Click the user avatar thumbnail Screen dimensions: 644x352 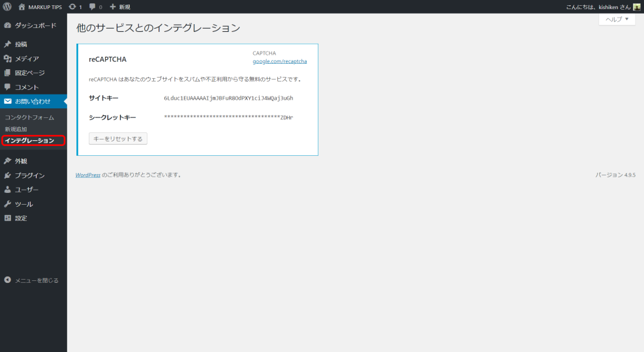click(x=637, y=7)
